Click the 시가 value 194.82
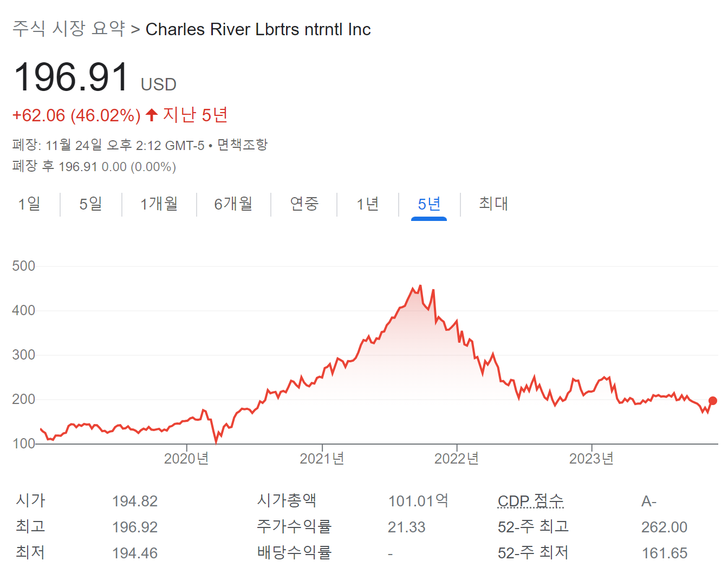The height and width of the screenshot is (567, 728). click(x=135, y=501)
